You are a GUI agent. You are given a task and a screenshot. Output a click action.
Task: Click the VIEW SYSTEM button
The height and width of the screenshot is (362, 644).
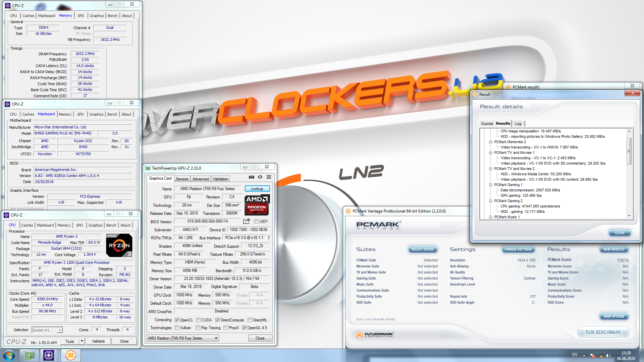pyautogui.click(x=614, y=316)
